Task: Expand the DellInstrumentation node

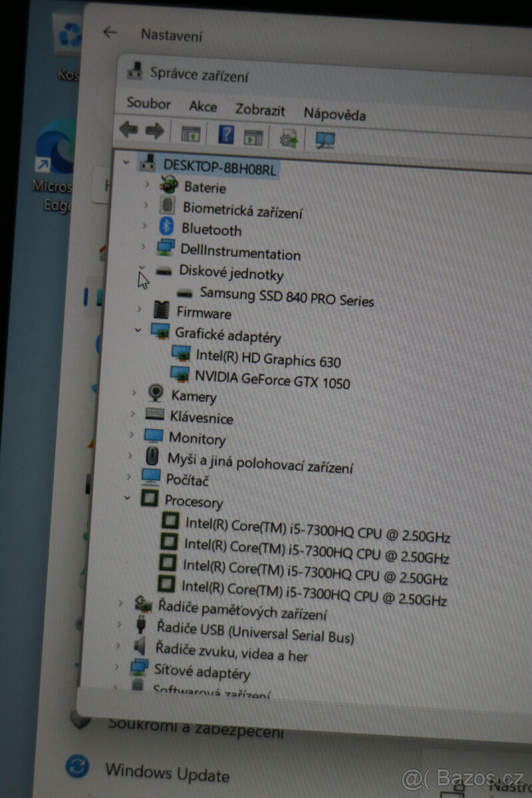Action: coord(143,247)
